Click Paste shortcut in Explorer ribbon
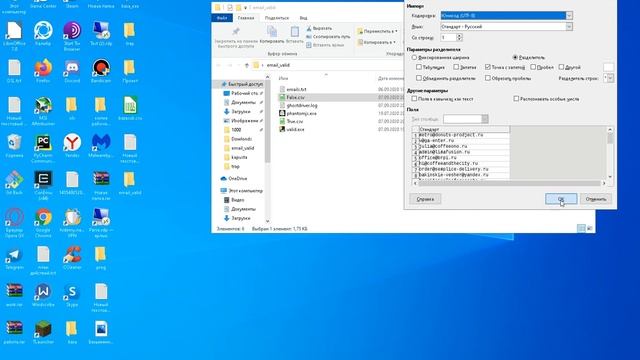The image size is (640, 360). [x=324, y=45]
